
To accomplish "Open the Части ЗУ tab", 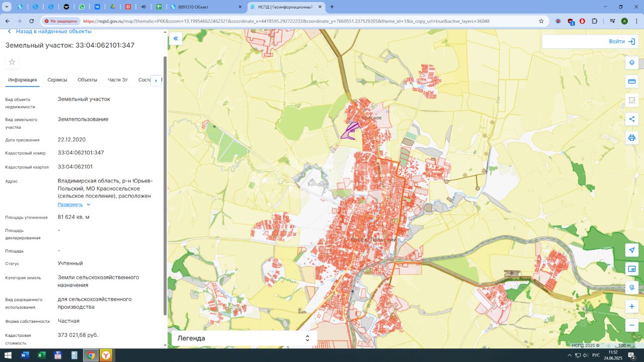I will (118, 80).
